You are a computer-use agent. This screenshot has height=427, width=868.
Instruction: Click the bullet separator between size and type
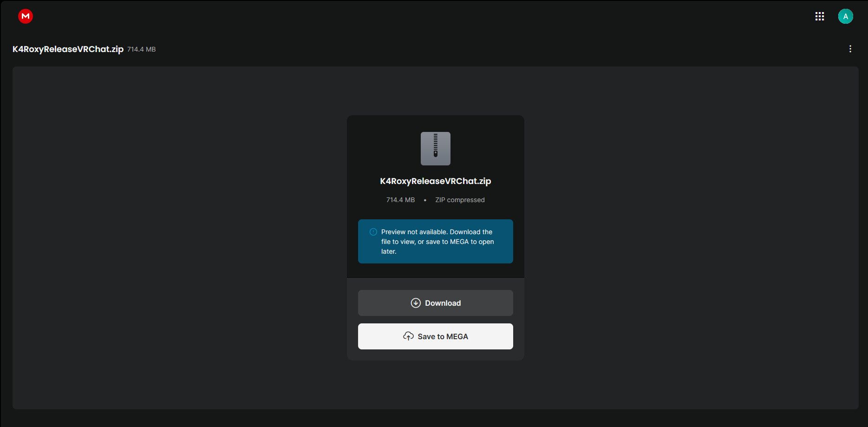pos(425,200)
